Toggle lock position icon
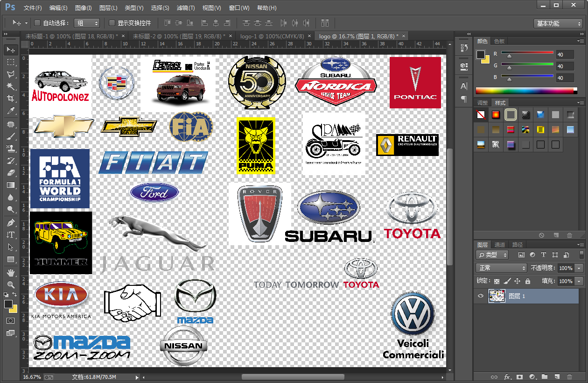This screenshot has width=588, height=383. [x=517, y=282]
